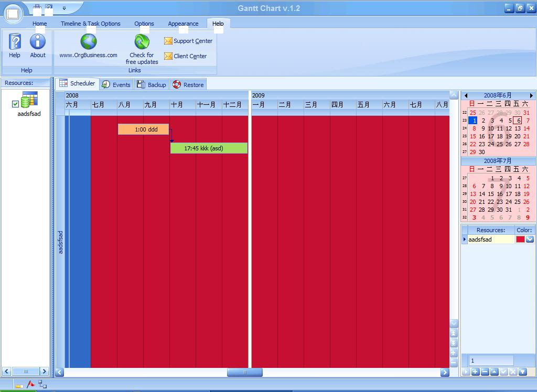This screenshot has width=537, height=392.
Task: Click the filter funnel icon in resources navigator
Action: (522, 372)
